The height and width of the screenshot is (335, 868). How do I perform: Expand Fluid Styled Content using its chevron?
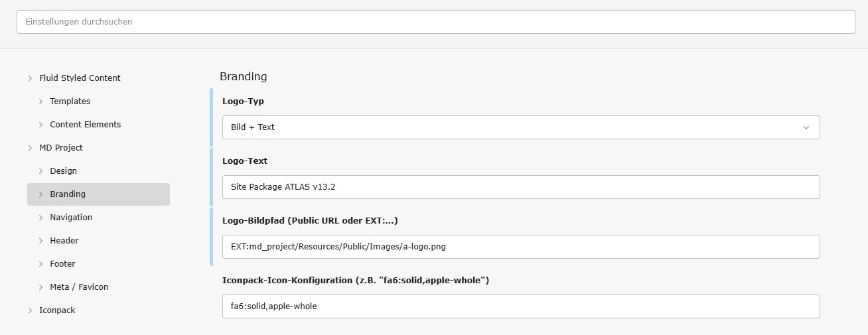(x=30, y=78)
